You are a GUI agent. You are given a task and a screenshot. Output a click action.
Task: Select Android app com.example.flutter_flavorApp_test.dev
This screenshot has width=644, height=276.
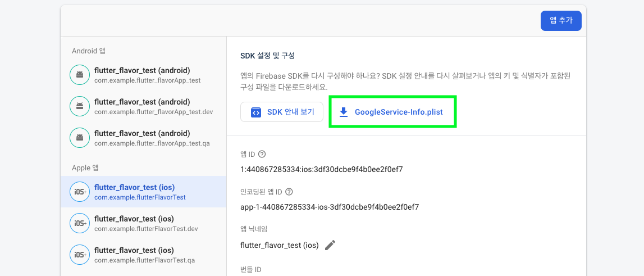[143, 107]
